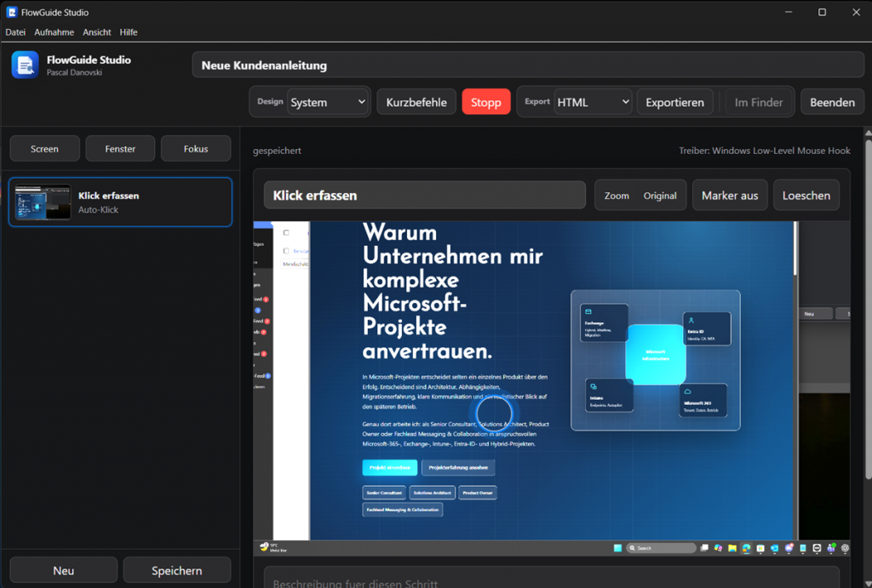The width and height of the screenshot is (872, 588).
Task: Click Microsoft Store icon in captured taskbar
Action: pos(760,548)
